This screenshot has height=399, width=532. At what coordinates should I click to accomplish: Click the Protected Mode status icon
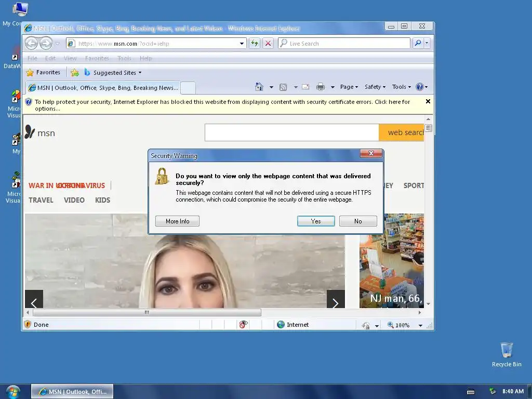366,325
